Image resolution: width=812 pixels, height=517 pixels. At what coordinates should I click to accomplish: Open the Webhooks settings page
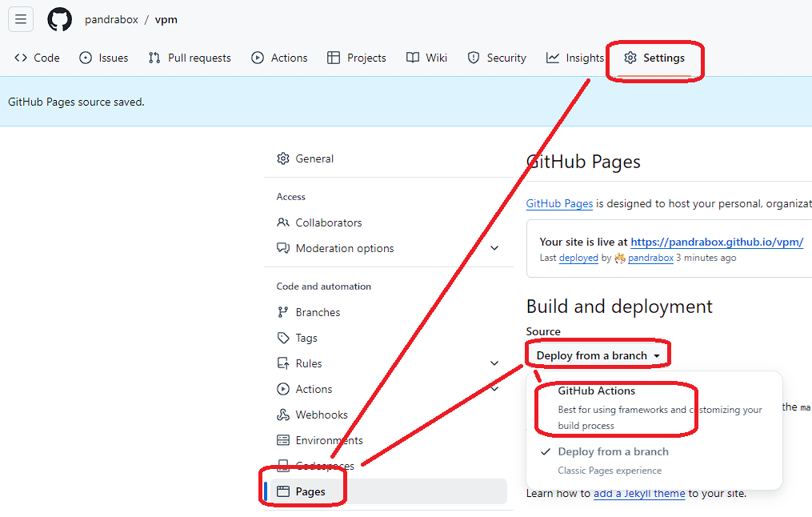click(321, 415)
